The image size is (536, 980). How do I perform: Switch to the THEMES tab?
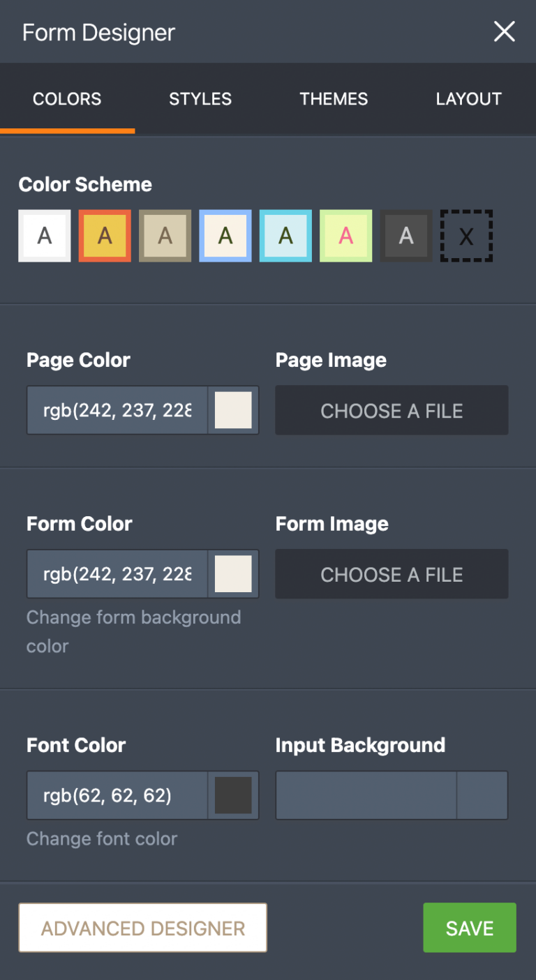coord(334,98)
